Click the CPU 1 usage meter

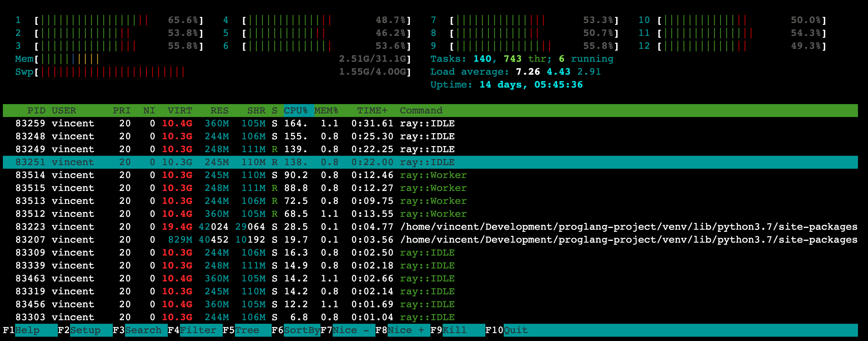click(x=109, y=20)
